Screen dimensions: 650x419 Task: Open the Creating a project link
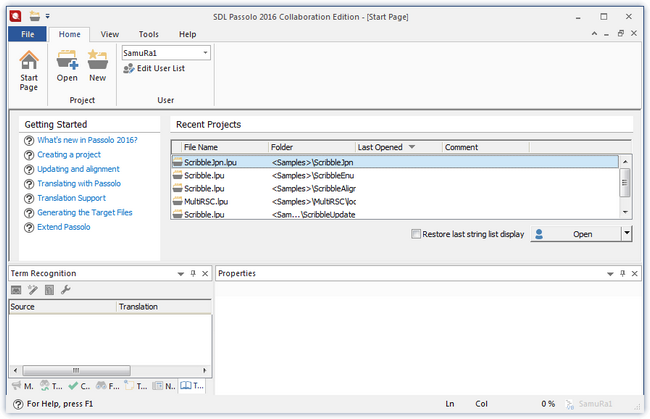(68, 155)
